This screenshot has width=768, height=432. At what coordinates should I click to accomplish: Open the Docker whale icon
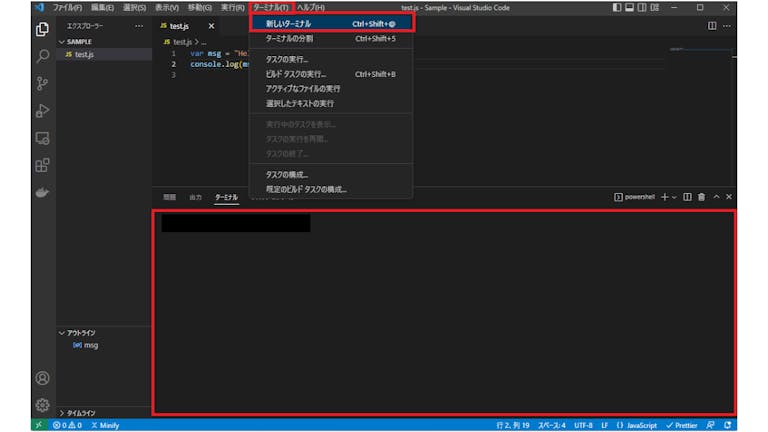point(43,192)
